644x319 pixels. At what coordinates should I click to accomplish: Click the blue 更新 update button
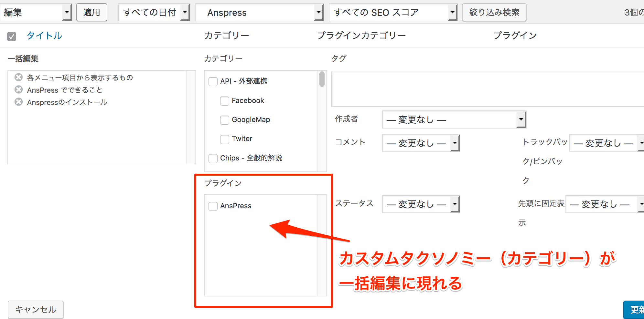pos(634,310)
